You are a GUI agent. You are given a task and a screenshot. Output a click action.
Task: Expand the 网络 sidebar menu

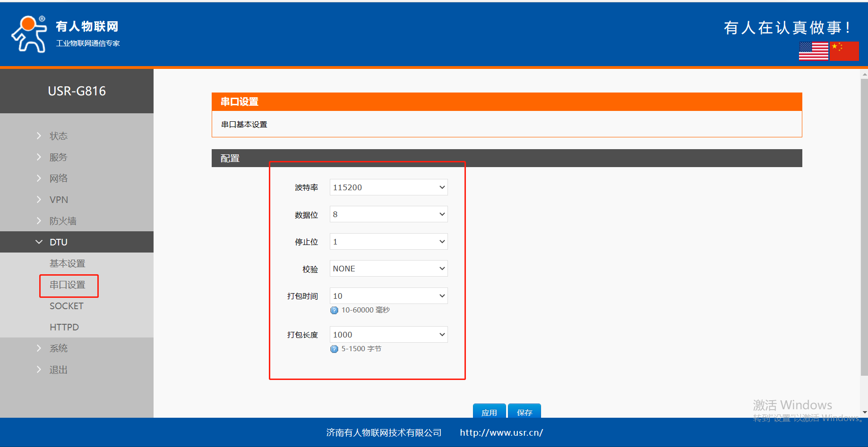(59, 178)
